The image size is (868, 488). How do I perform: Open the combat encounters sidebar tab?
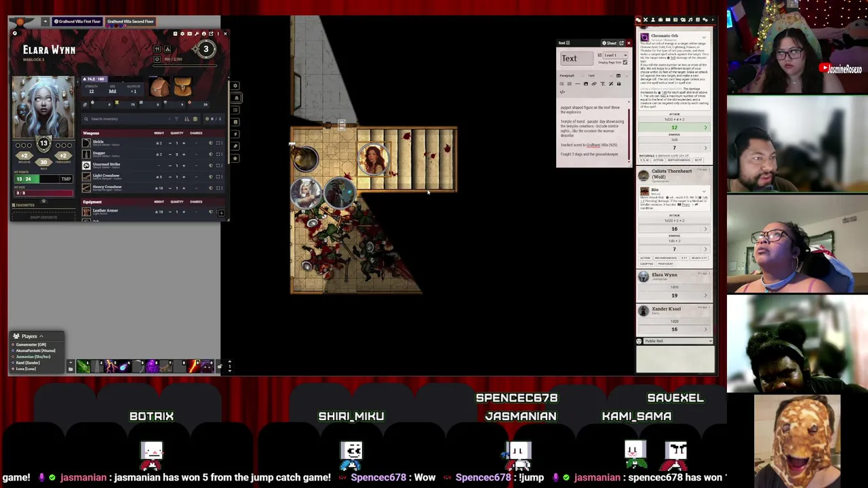[646, 20]
